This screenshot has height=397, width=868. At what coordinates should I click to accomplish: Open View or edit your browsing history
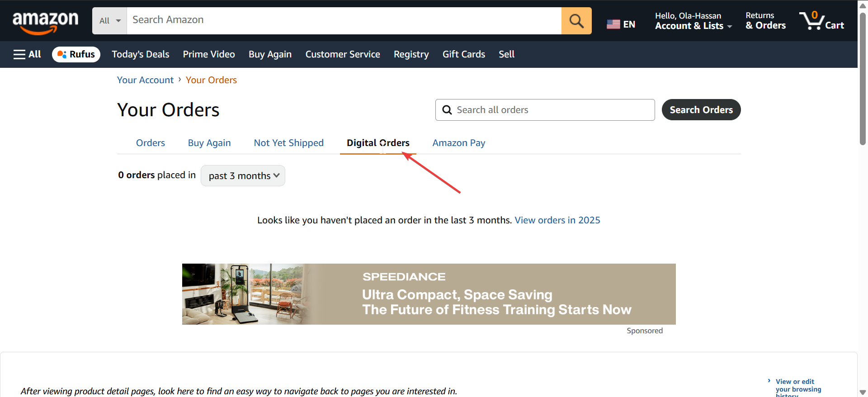798,388
